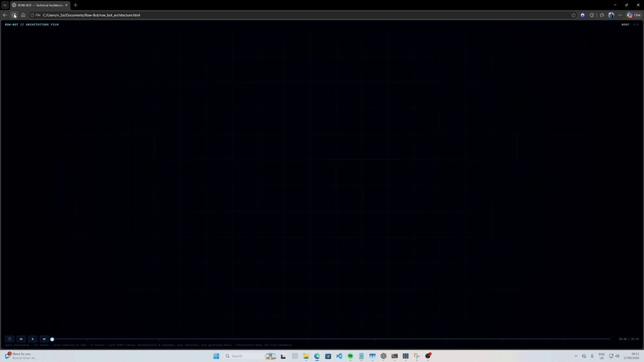Click the ROW-BOT // ARCHITECTURE FILM title
The height and width of the screenshot is (362, 644).
pyautogui.click(x=32, y=25)
